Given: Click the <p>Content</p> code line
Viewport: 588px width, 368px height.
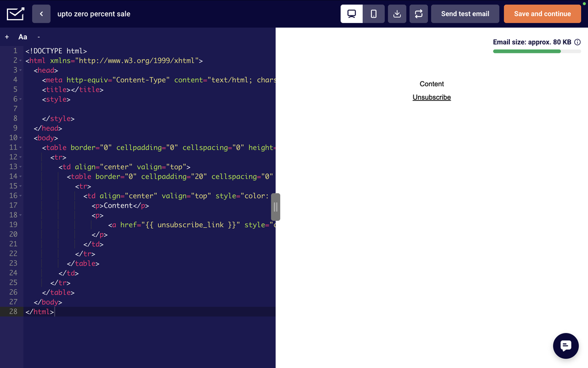Looking at the screenshot, I should click(121, 205).
